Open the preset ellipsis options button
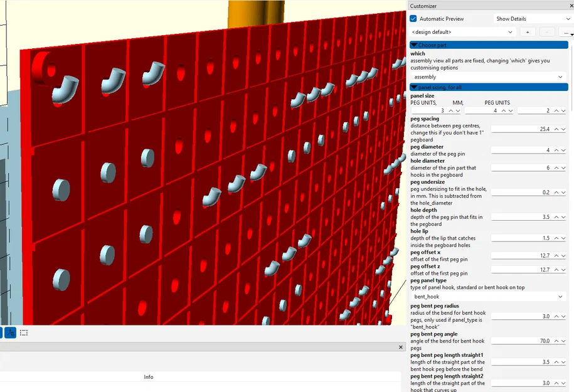The height and width of the screenshot is (392, 574). point(566,32)
